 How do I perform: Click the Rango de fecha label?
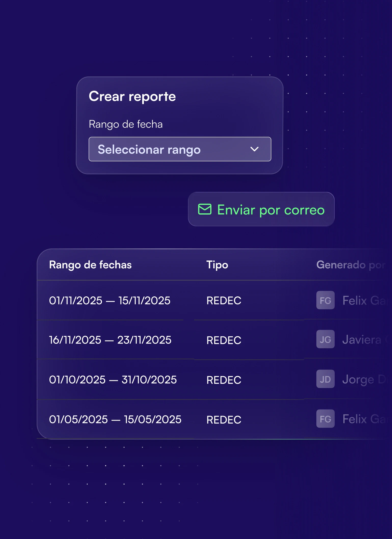pos(126,125)
